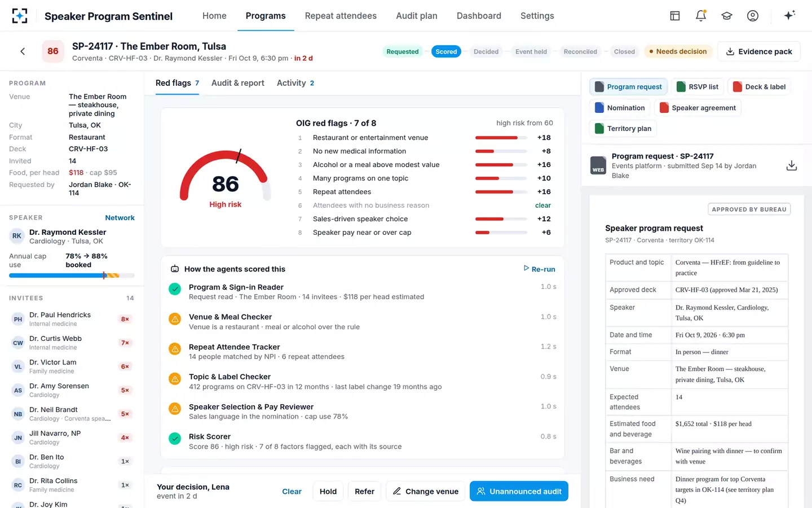Click the Program & Sign-in Reader check icon
Viewport: 812px width, 508px height.
[x=175, y=289]
